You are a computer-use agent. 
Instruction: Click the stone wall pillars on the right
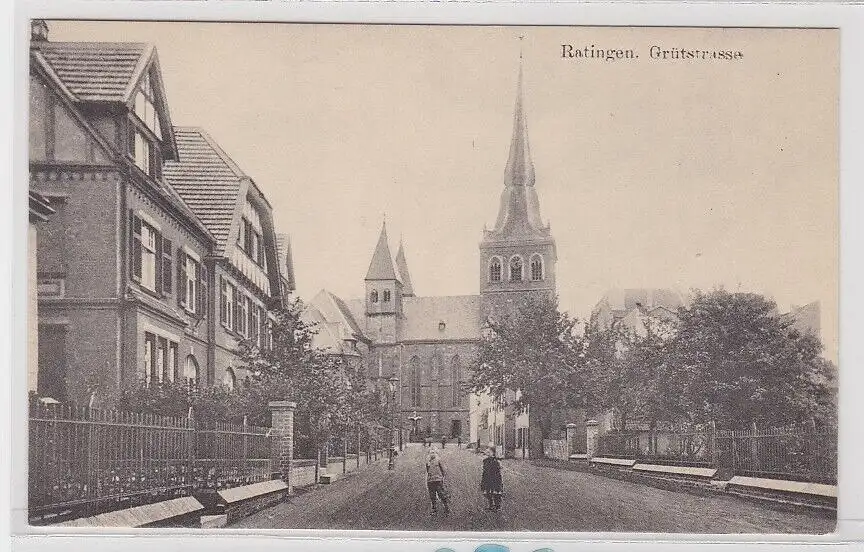click(x=591, y=438)
